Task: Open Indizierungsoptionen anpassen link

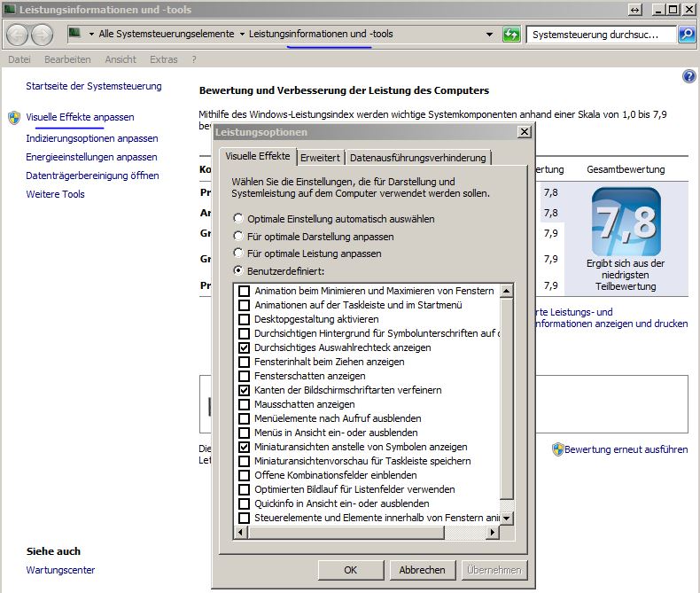Action: [92, 138]
